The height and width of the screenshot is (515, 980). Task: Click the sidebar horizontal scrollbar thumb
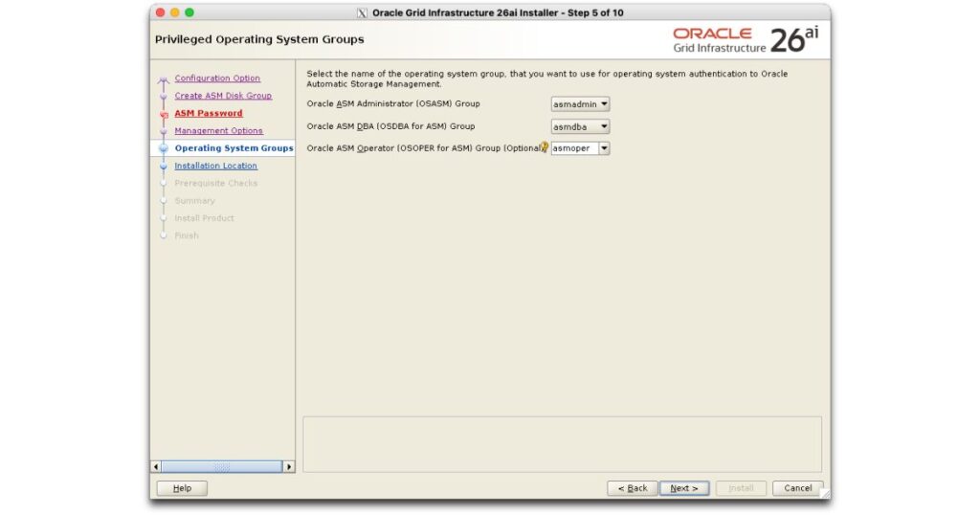tap(222, 467)
